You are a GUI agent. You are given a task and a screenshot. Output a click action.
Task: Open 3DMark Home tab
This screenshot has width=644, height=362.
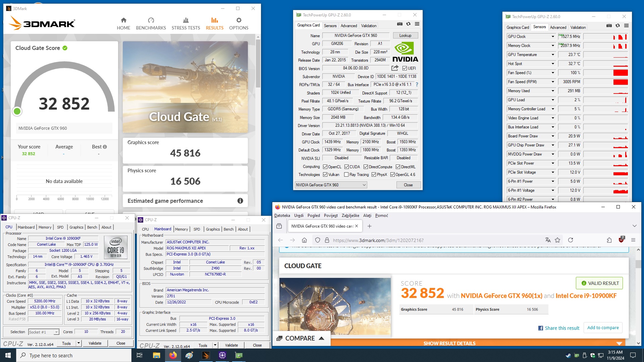(123, 24)
